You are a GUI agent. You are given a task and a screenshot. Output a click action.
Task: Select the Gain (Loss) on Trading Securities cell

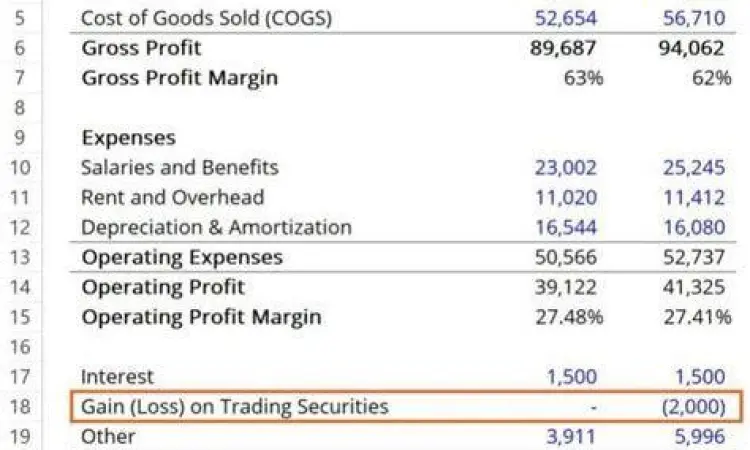[x=234, y=406]
